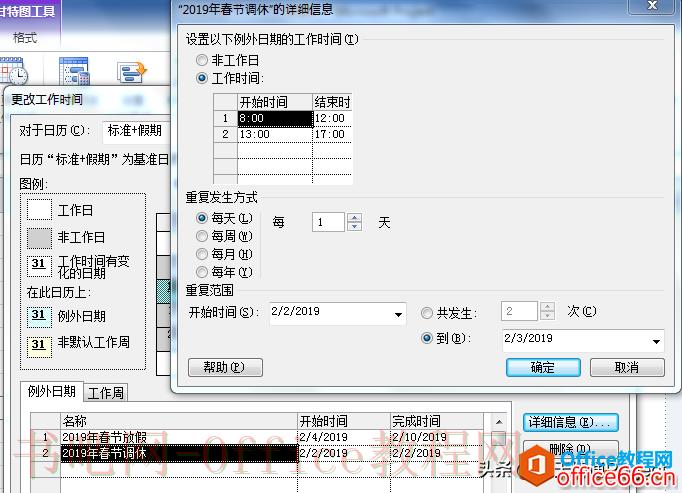Image resolution: width=682 pixels, height=493 pixels.
Task: Select the 13:00 start time cell
Action: (275, 134)
